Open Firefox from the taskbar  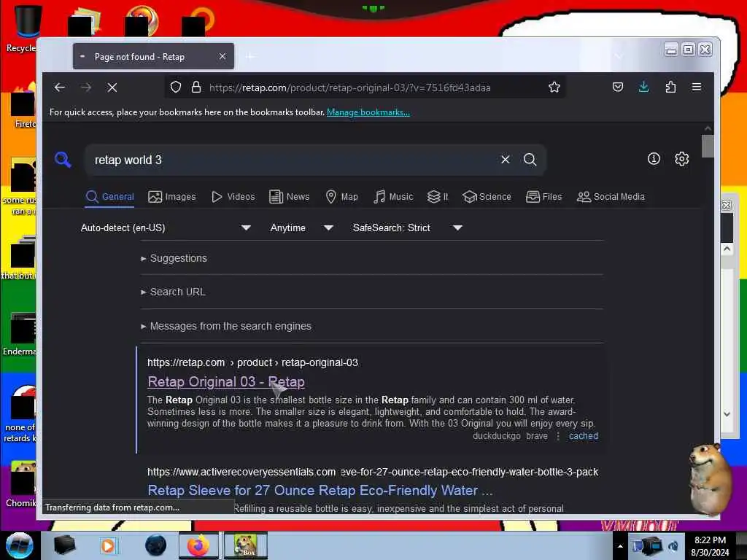tap(198, 545)
